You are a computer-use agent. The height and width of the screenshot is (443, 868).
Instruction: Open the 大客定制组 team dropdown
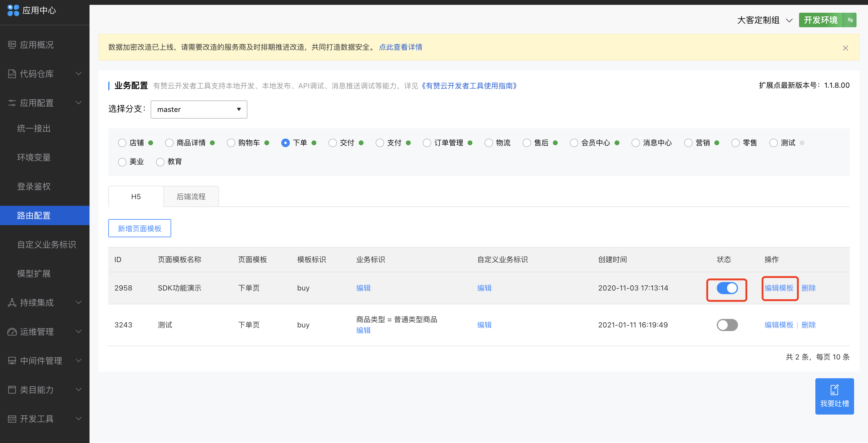(765, 20)
